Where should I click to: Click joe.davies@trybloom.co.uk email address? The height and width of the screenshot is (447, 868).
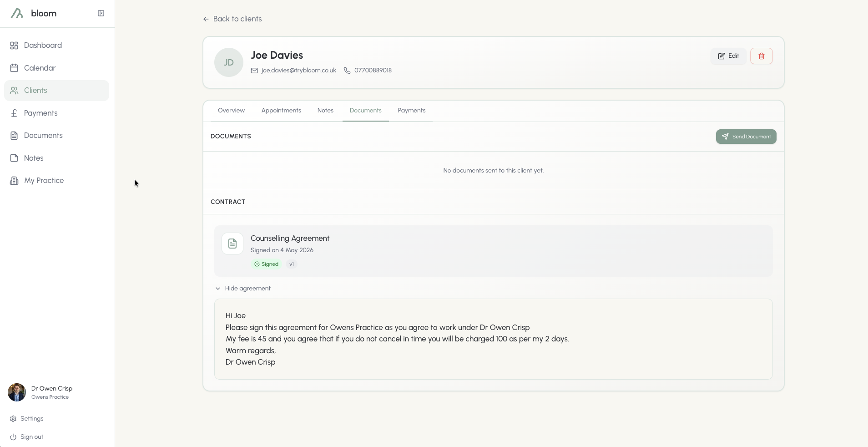pyautogui.click(x=299, y=71)
